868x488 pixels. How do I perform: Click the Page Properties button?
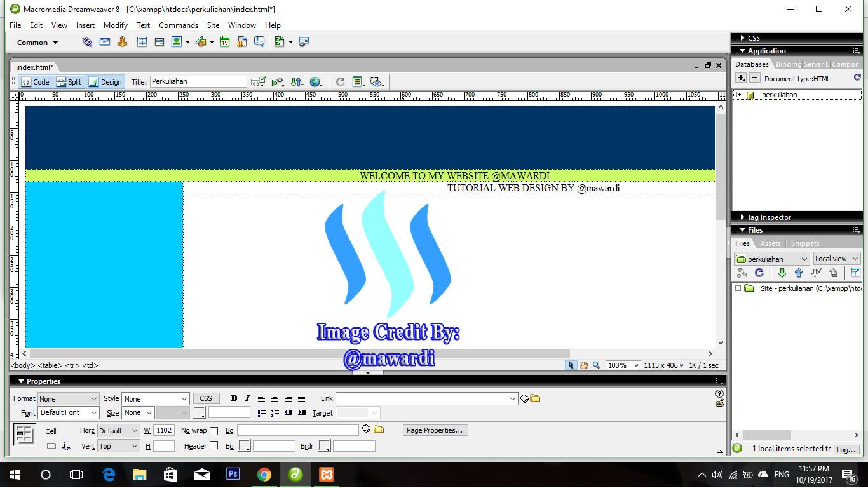pyautogui.click(x=436, y=430)
